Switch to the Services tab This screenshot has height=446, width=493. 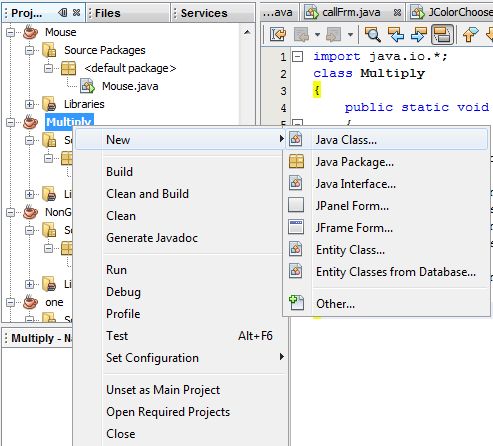(x=213, y=13)
